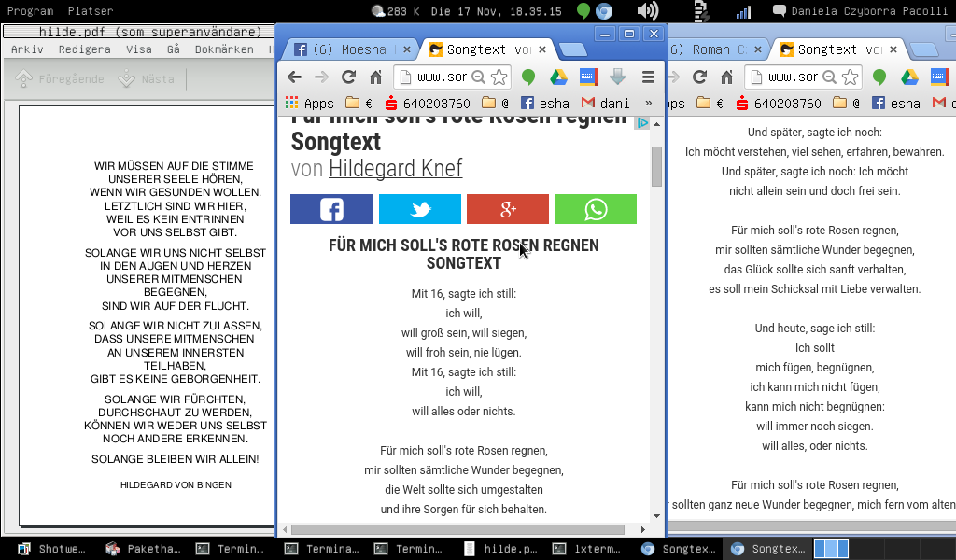Open the dani Gmail bookmark in front Chrome

[x=605, y=103]
